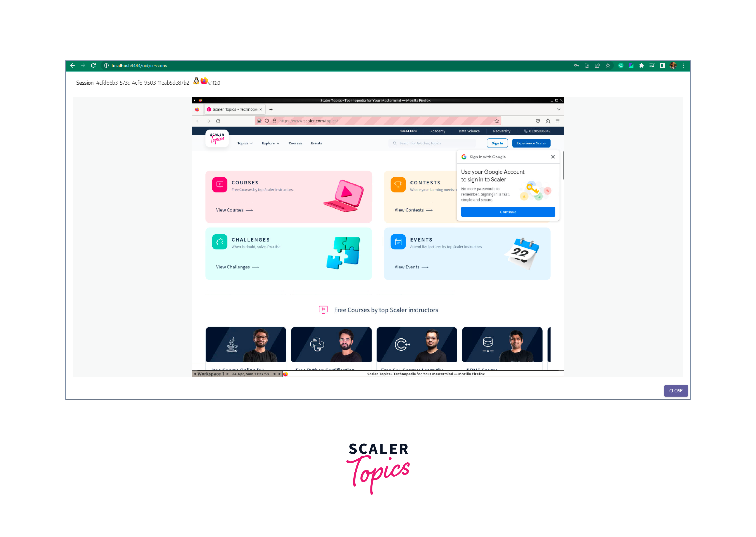The height and width of the screenshot is (537, 756).
Task: Click Continue button in Google sign-in popup
Action: point(507,212)
